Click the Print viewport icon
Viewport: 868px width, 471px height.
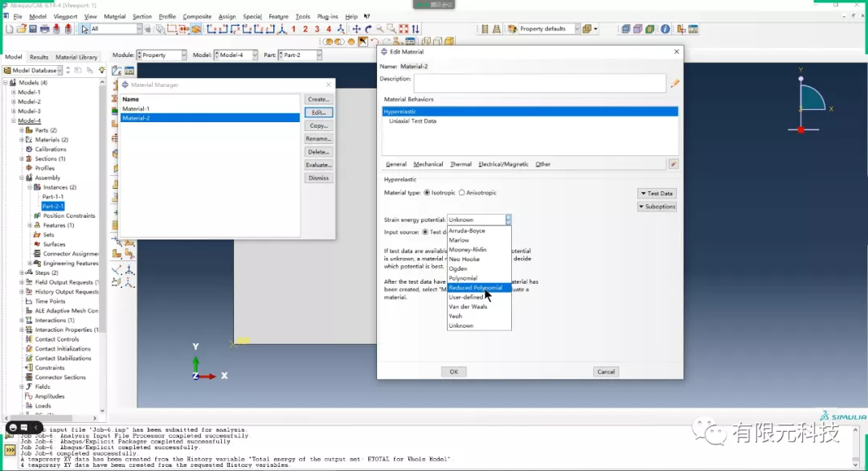pyautogui.click(x=44, y=28)
